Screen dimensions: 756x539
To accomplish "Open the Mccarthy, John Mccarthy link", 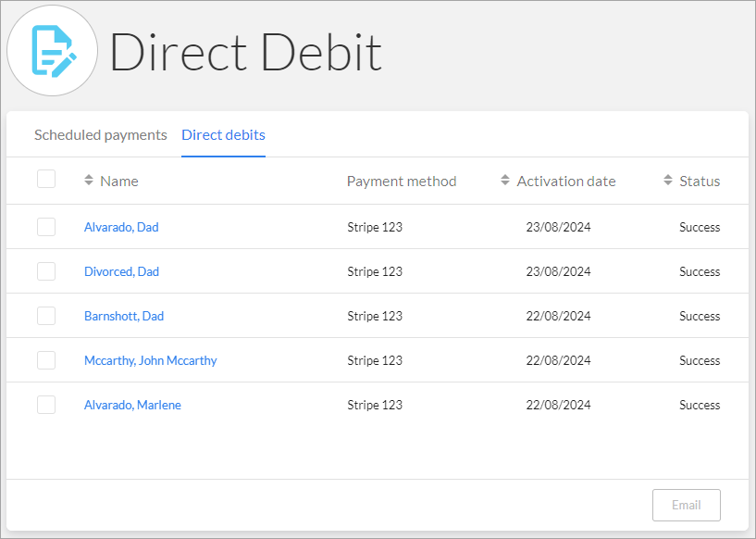I will (151, 360).
